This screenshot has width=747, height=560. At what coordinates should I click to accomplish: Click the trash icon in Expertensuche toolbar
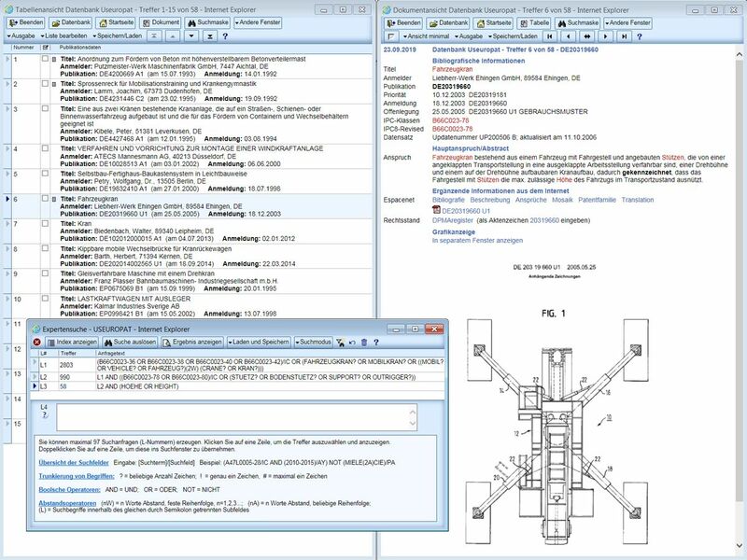click(364, 342)
